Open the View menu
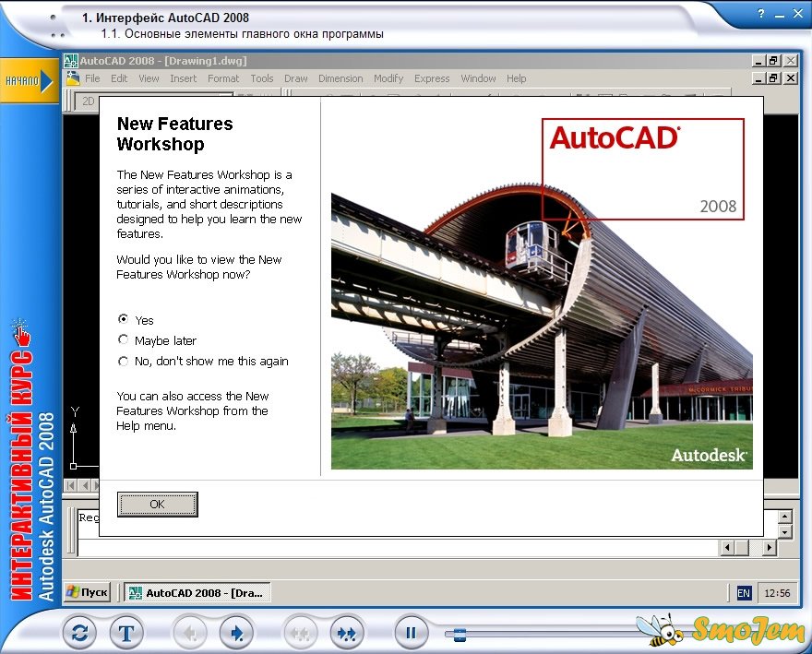812x654 pixels. click(149, 78)
